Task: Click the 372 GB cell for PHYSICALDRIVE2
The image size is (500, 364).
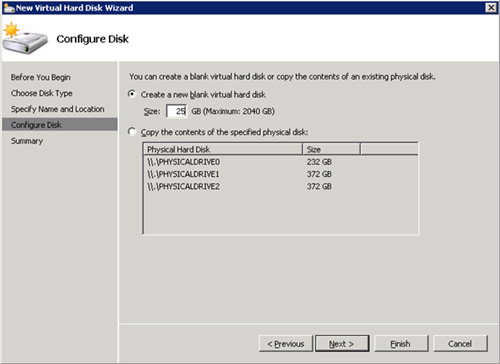Action: coord(319,187)
